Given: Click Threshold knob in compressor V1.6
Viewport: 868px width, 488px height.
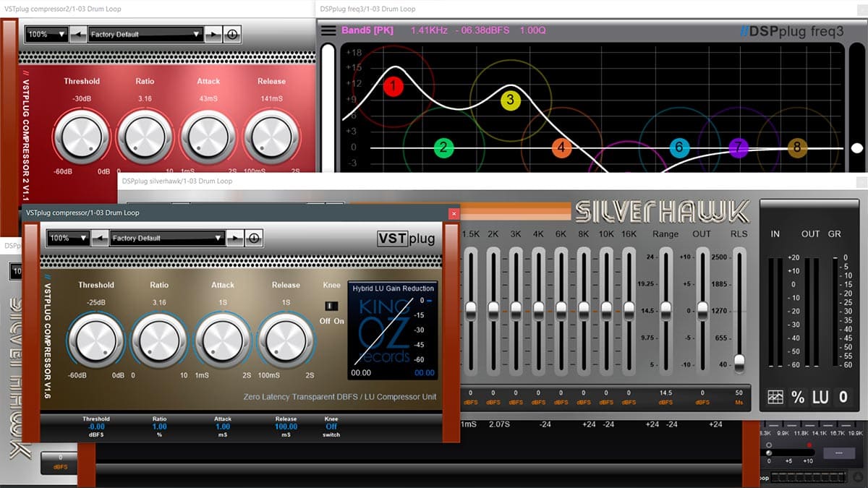Looking at the screenshot, I should click(95, 342).
